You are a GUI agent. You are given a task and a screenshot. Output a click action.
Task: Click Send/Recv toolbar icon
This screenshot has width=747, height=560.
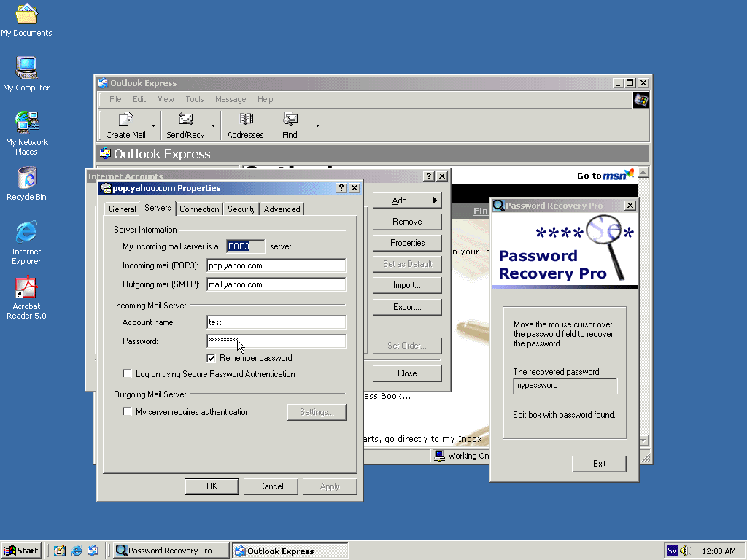coord(185,125)
